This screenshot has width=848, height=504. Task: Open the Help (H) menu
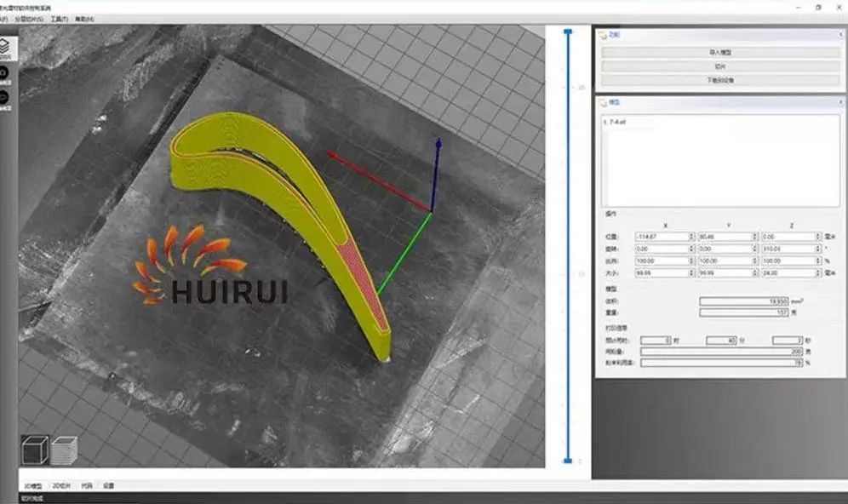pos(85,18)
